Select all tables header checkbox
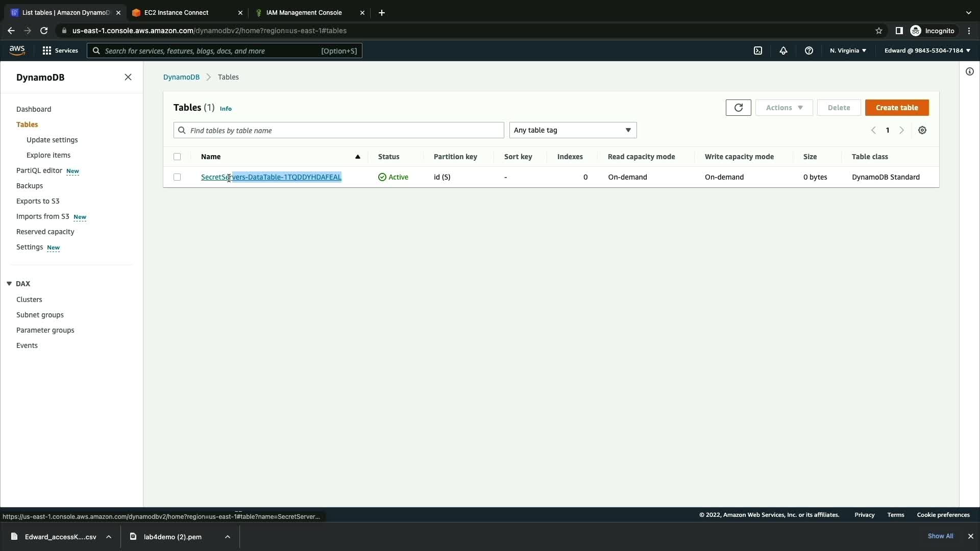 pyautogui.click(x=177, y=157)
